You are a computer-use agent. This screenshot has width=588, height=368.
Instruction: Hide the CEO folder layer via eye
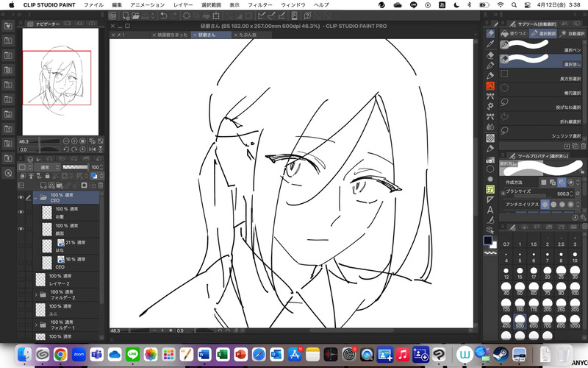pyautogui.click(x=21, y=197)
